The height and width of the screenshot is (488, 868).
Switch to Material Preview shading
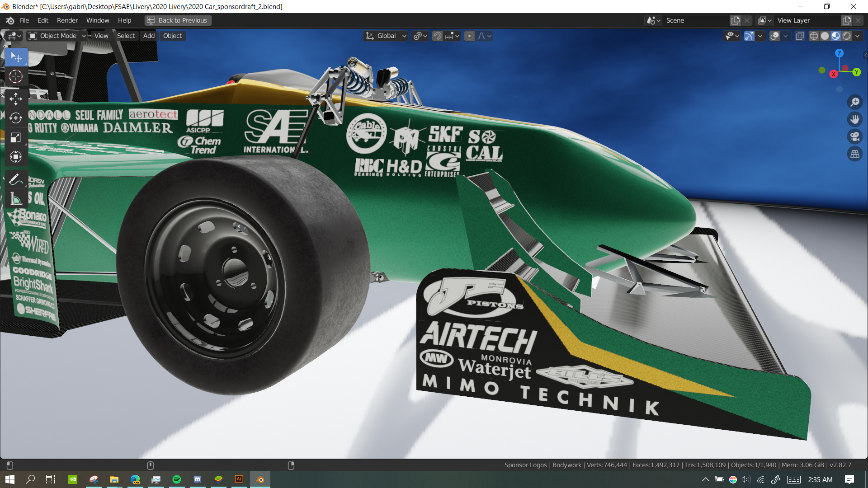point(835,36)
